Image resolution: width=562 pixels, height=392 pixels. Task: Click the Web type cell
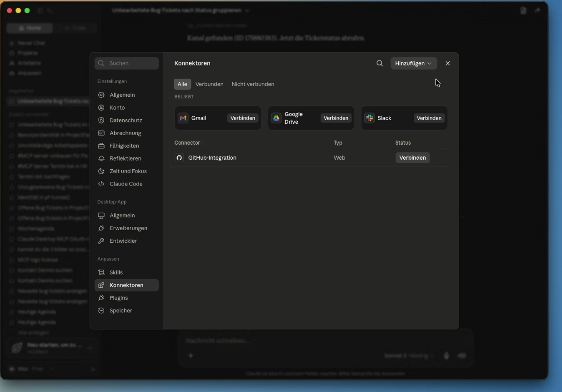point(339,158)
